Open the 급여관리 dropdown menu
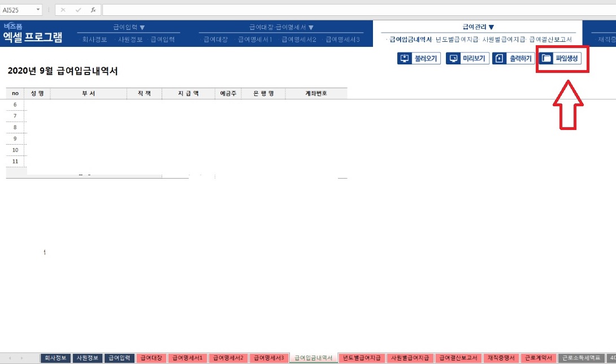Image resolution: width=616 pixels, height=364 pixels. coord(477,26)
